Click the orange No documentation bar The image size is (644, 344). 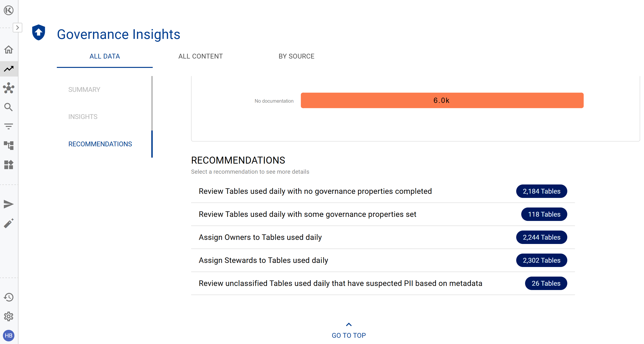[x=442, y=101]
